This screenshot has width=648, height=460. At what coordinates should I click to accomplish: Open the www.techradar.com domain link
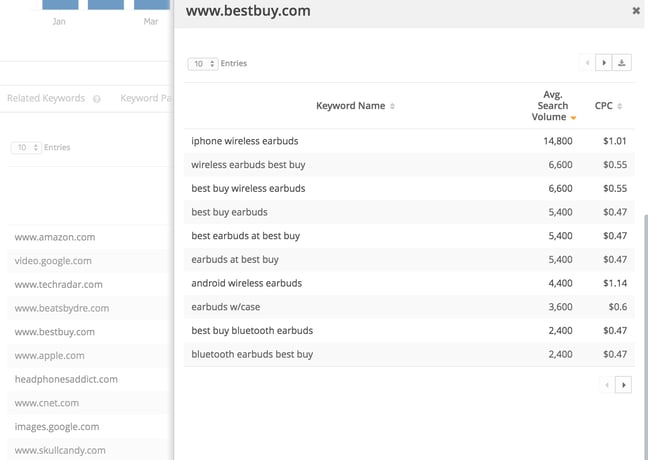pos(57,285)
